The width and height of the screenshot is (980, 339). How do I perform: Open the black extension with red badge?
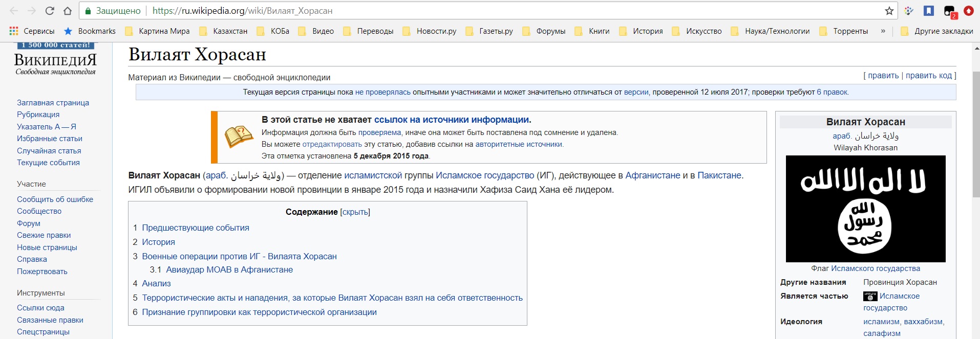[x=949, y=11]
